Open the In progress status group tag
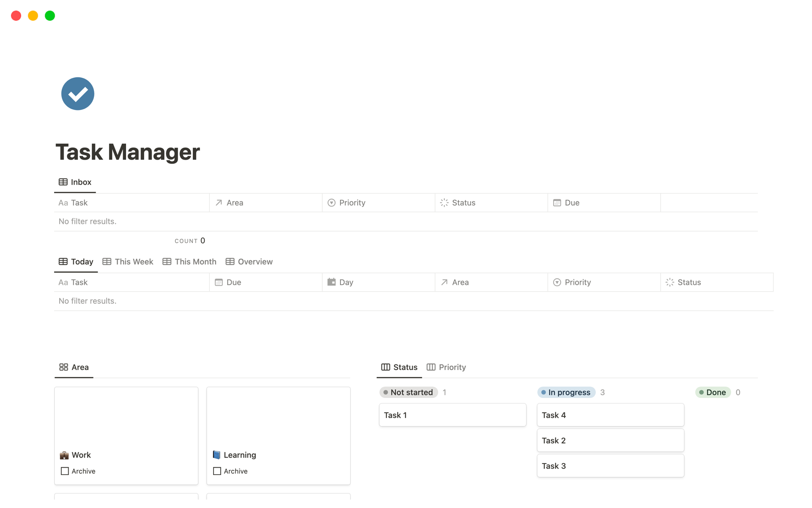This screenshot has width=812, height=508. 566,392
